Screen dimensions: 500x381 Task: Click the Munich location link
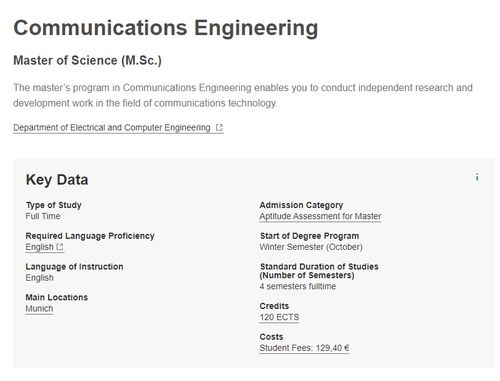[39, 309]
